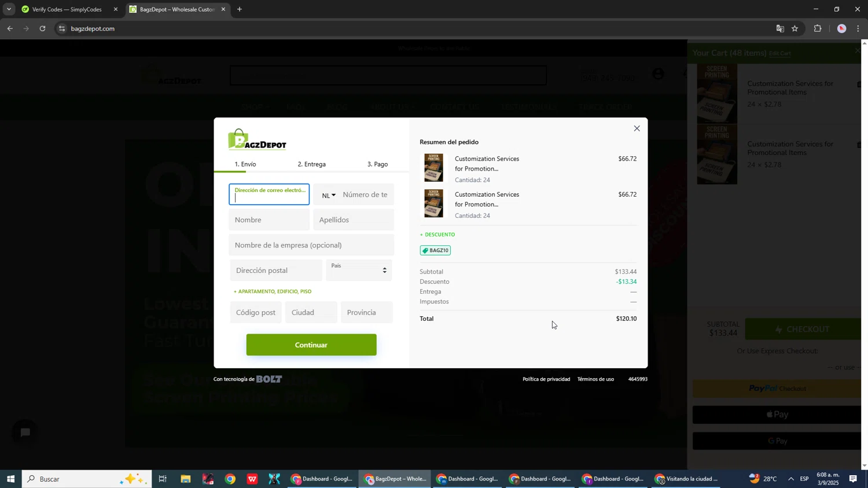Click the Dirección postal field
Screen dimensions: 868x488
click(x=275, y=270)
